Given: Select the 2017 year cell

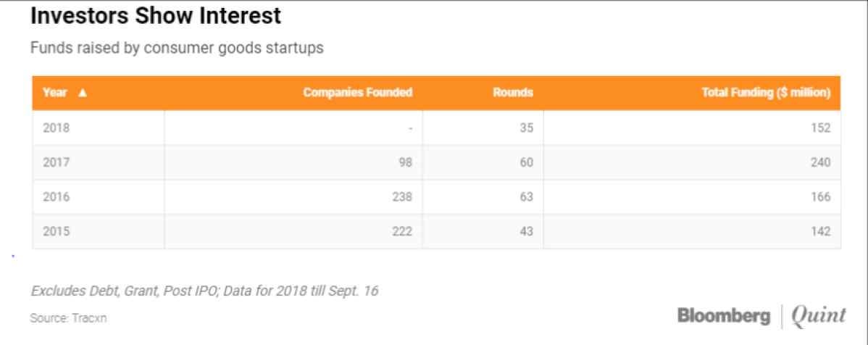Looking at the screenshot, I should (99, 163).
